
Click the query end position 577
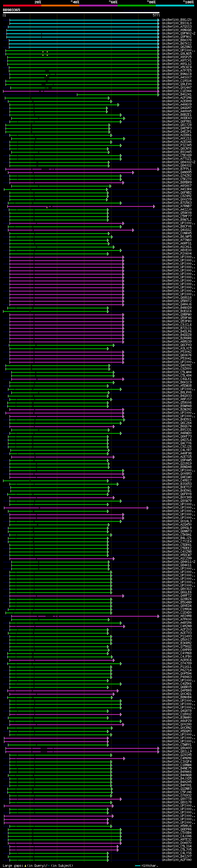click(x=155, y=15)
